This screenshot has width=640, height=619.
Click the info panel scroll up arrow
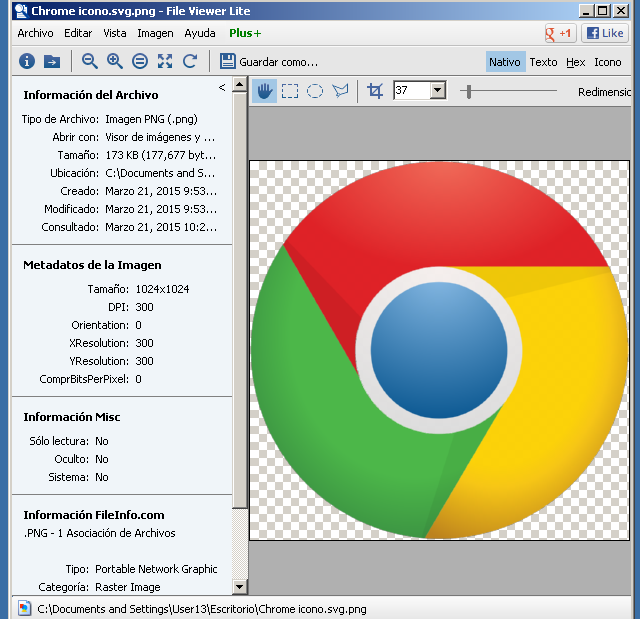pos(240,85)
